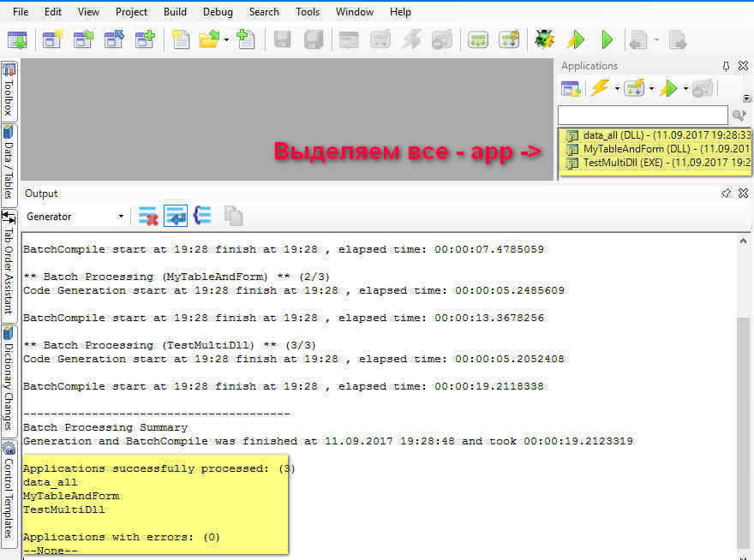The height and width of the screenshot is (560, 754).
Task: Click lightning-with-green-arrow icon in Applications panel
Action: (x=667, y=88)
